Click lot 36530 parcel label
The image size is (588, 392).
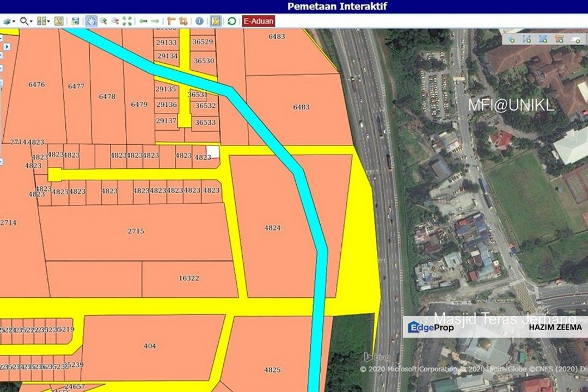coord(204,60)
